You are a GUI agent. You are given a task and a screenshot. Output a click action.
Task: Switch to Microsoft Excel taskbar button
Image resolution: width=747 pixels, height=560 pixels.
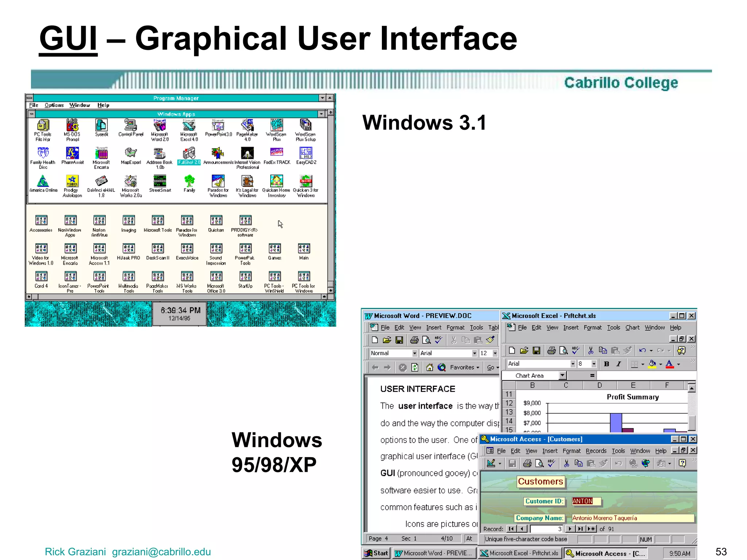click(x=520, y=553)
